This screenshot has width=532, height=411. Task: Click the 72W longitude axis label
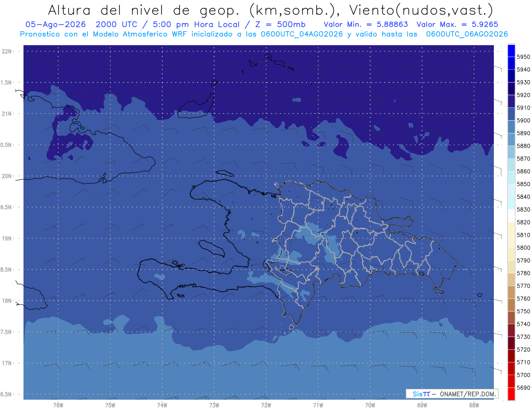266,405
